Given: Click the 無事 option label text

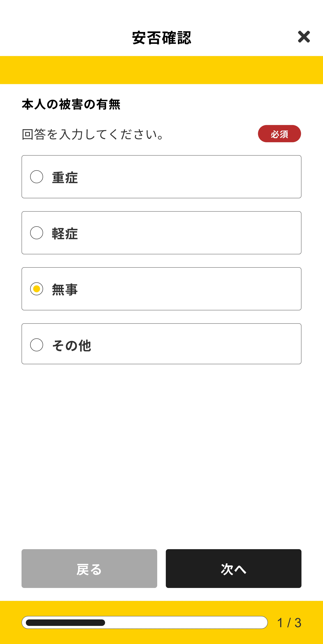Looking at the screenshot, I should click(x=65, y=290).
